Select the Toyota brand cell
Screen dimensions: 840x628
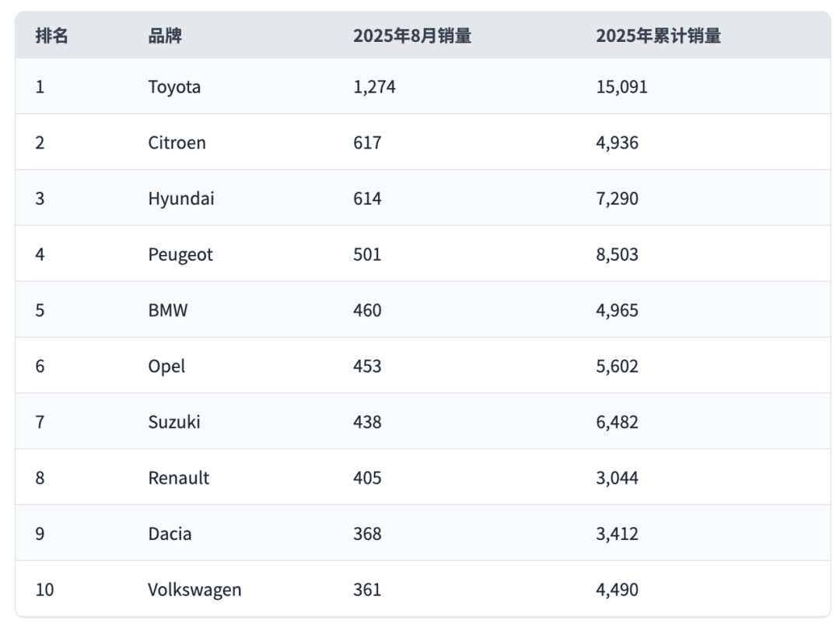tap(174, 86)
